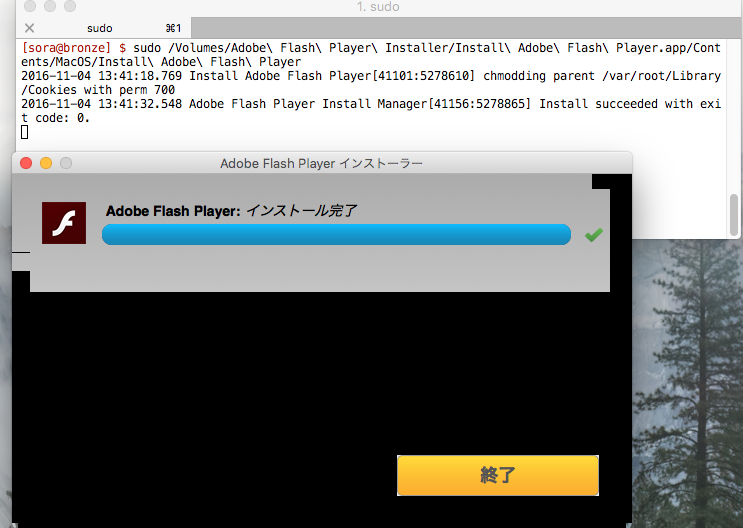The height and width of the screenshot is (528, 743).
Task: Close the sudo tab with its X
Action: pyautogui.click(x=28, y=29)
